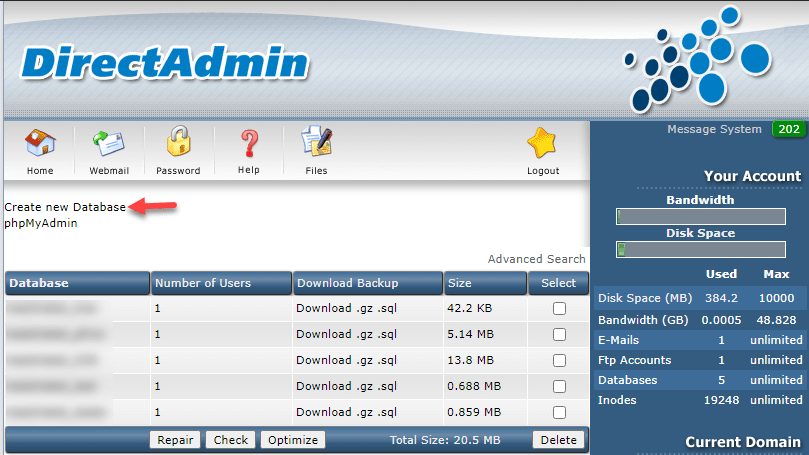Image resolution: width=809 pixels, height=455 pixels.
Task: Open the Advanced Search link
Action: coord(537,259)
